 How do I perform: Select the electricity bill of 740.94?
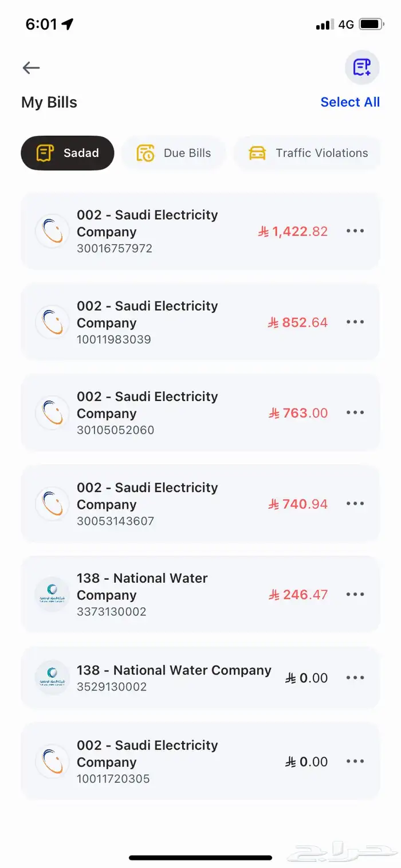pos(200,504)
